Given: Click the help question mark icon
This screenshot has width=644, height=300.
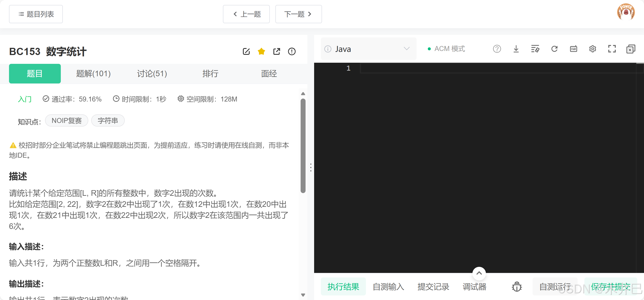Looking at the screenshot, I should tap(497, 49).
